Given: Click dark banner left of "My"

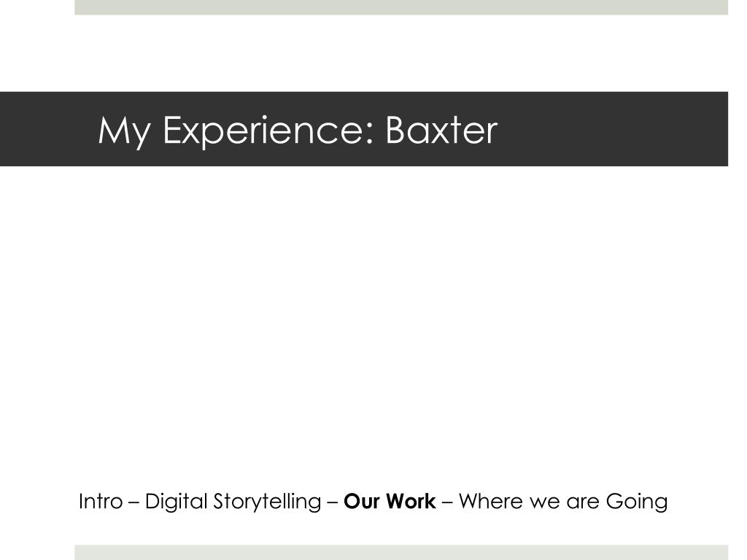Looking at the screenshot, I should [x=47, y=129].
